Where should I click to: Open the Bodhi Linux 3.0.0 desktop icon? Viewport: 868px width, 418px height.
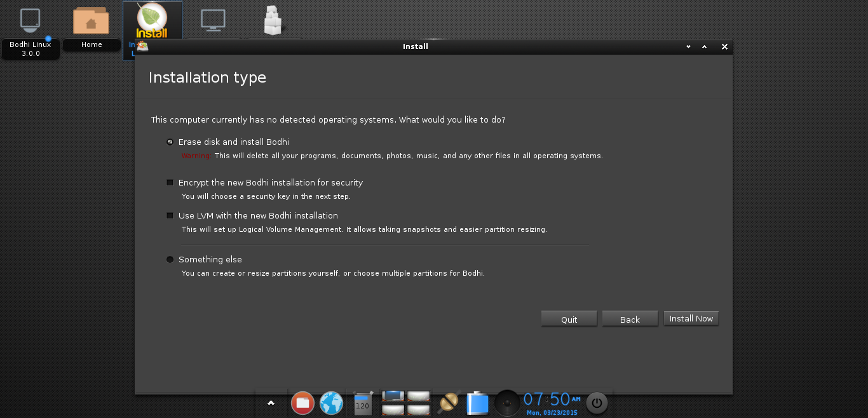click(31, 32)
